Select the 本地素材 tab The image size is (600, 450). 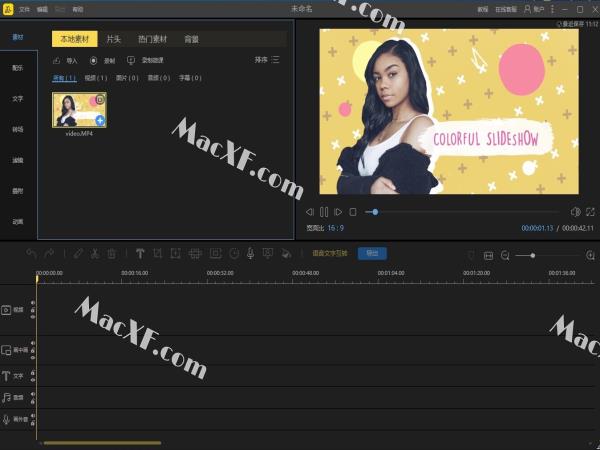pos(75,39)
